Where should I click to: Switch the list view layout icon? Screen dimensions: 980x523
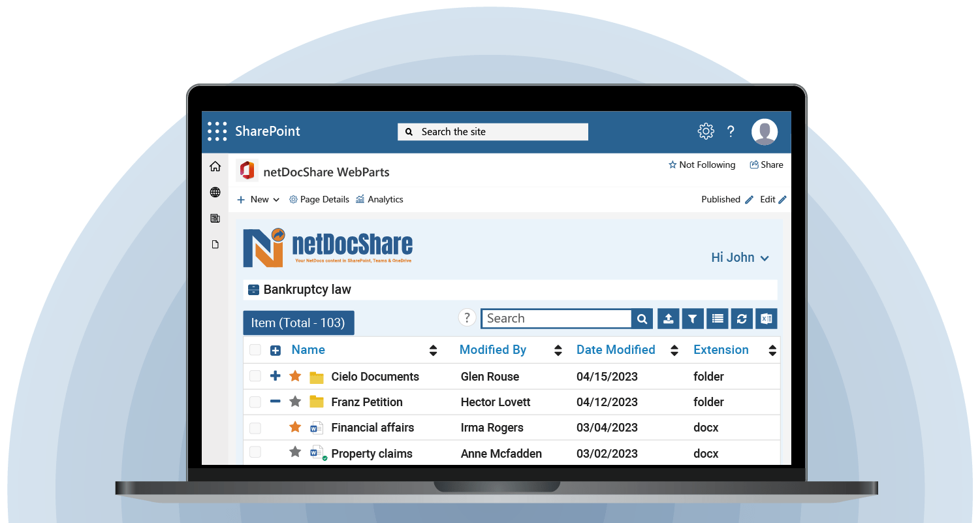point(718,319)
